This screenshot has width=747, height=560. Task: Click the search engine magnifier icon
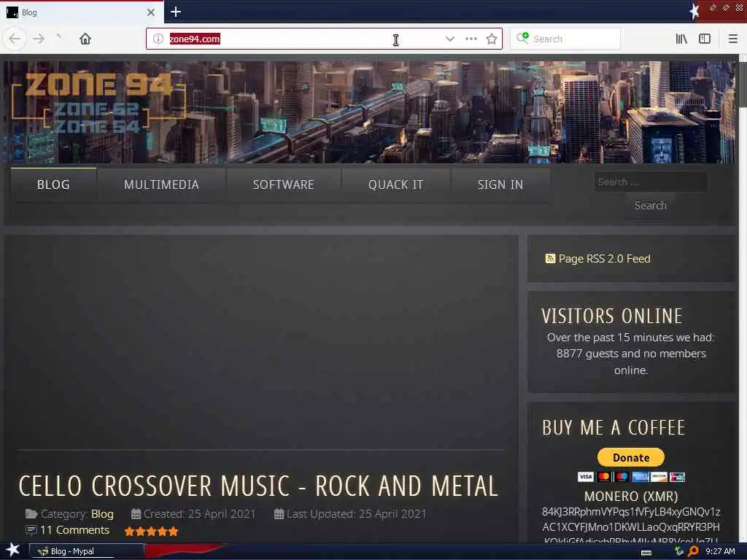point(522,38)
